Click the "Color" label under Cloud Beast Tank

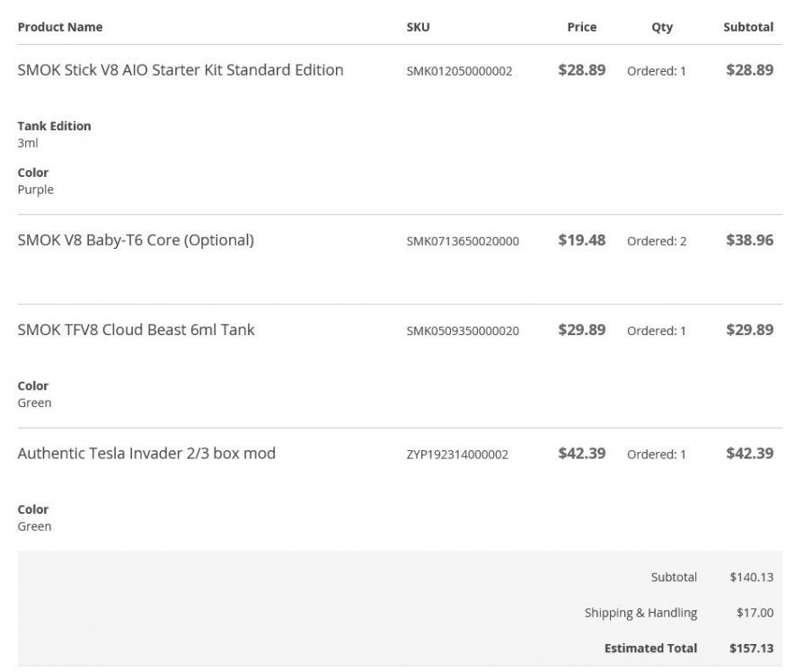click(x=33, y=385)
